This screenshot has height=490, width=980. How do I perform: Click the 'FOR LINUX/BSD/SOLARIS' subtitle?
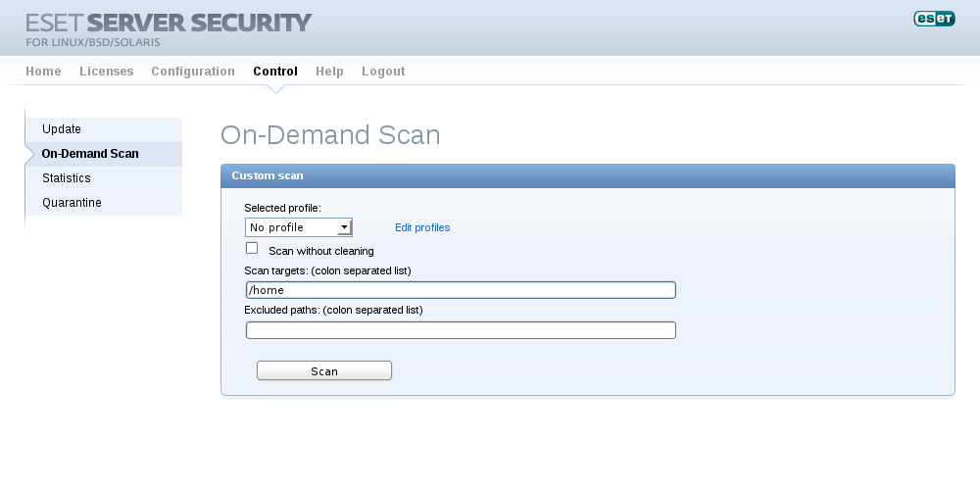[x=93, y=42]
